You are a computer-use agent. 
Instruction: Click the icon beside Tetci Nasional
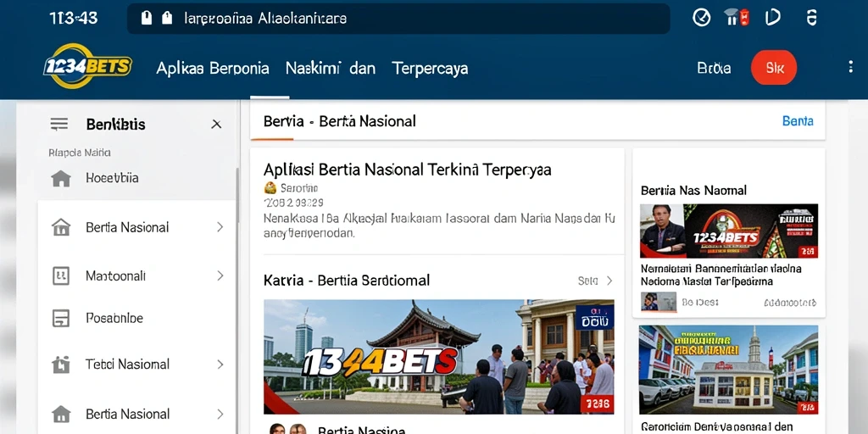(61, 364)
